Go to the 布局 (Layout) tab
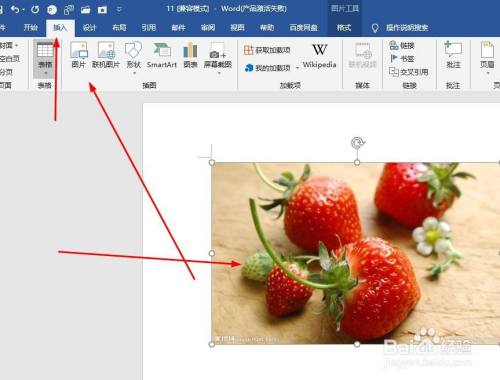The image size is (500, 380). (x=119, y=28)
